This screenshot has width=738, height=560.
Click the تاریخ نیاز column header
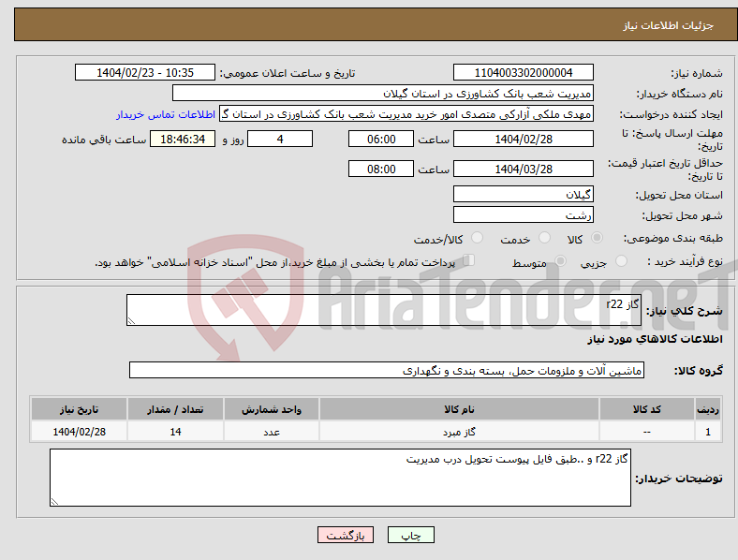click(x=79, y=409)
